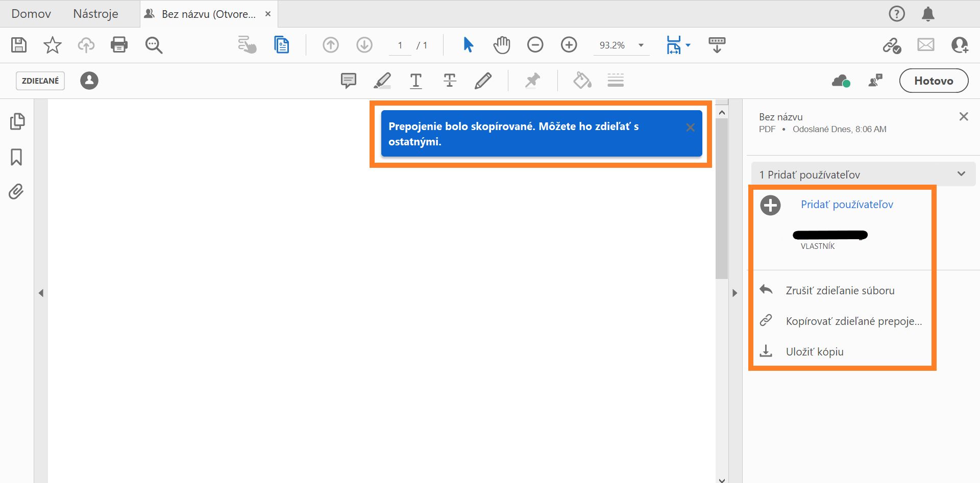Click the ZDIEĽANÉ badge button
The height and width of the screenshot is (483, 980).
(x=40, y=81)
